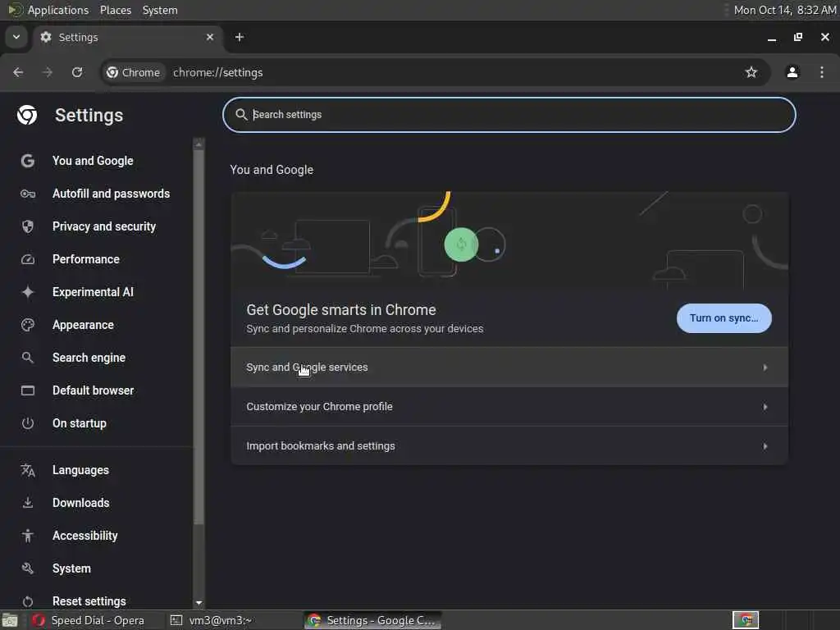Viewport: 840px width, 630px height.
Task: Click Turn on sync button
Action: pyautogui.click(x=724, y=318)
